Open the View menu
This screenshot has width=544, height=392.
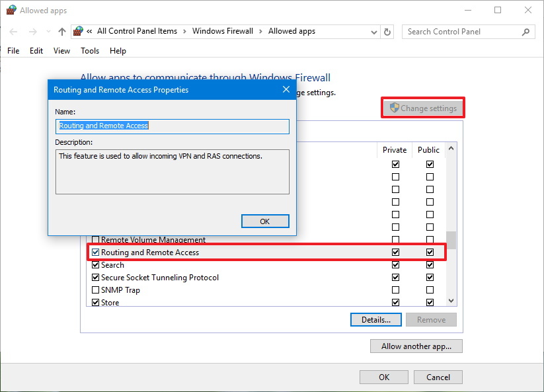point(61,51)
